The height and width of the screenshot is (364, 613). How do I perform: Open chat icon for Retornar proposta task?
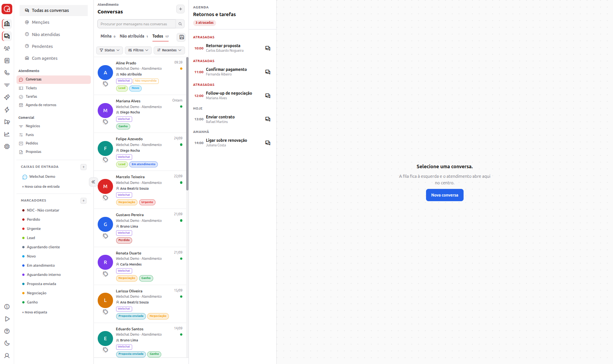click(x=268, y=48)
